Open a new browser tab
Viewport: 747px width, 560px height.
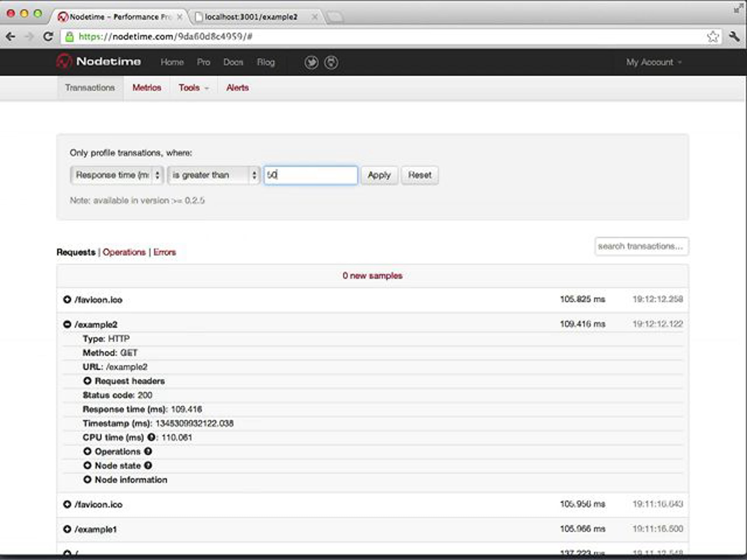(x=335, y=16)
